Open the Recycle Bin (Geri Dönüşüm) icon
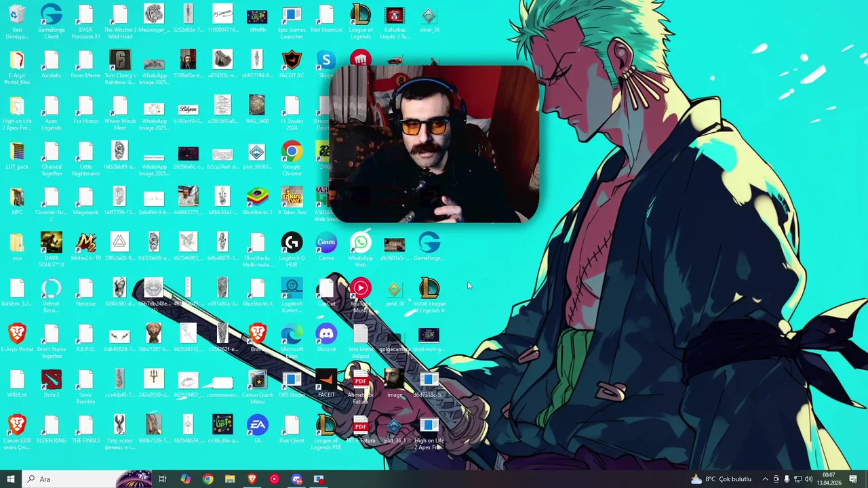The height and width of the screenshot is (488, 868). click(x=17, y=22)
